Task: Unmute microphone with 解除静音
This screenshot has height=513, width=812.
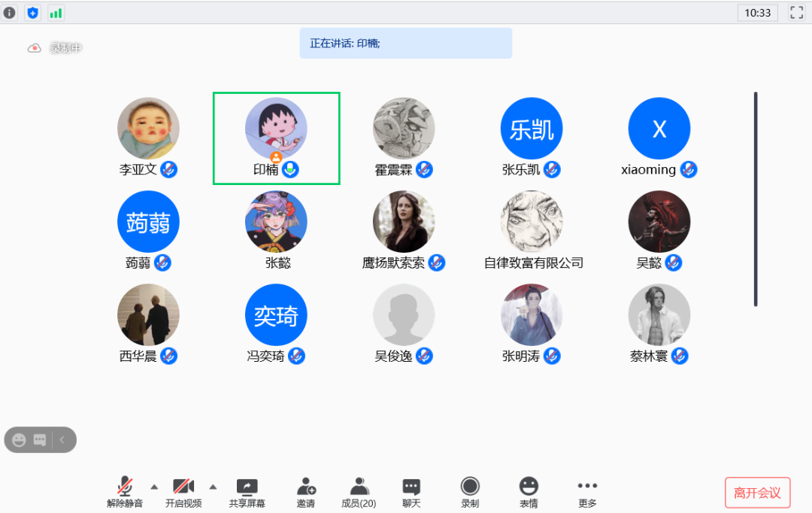Action: [125, 492]
